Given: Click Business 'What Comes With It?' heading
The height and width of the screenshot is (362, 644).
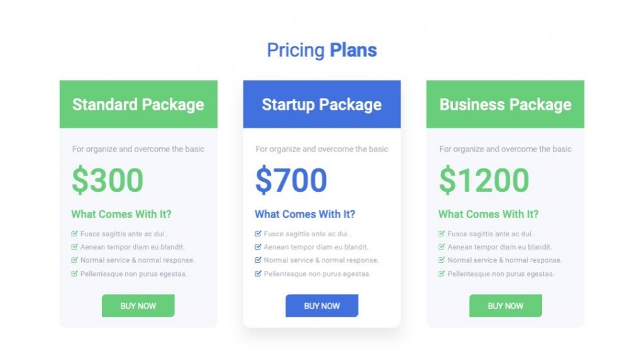Looking at the screenshot, I should point(488,214).
